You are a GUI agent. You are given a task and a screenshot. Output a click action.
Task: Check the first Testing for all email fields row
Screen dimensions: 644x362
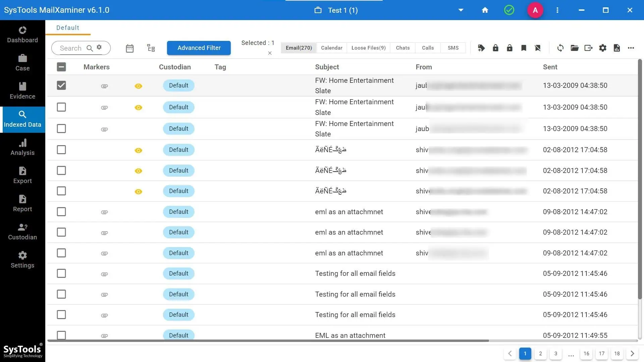[61, 274]
